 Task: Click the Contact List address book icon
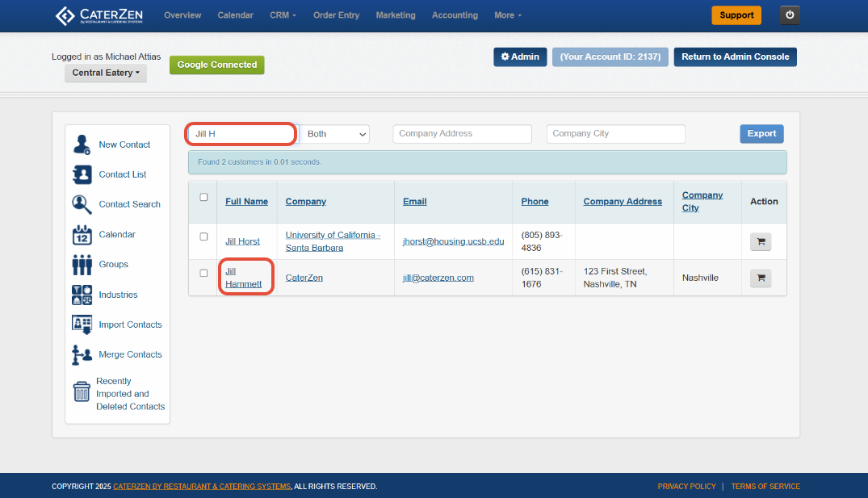coord(82,174)
